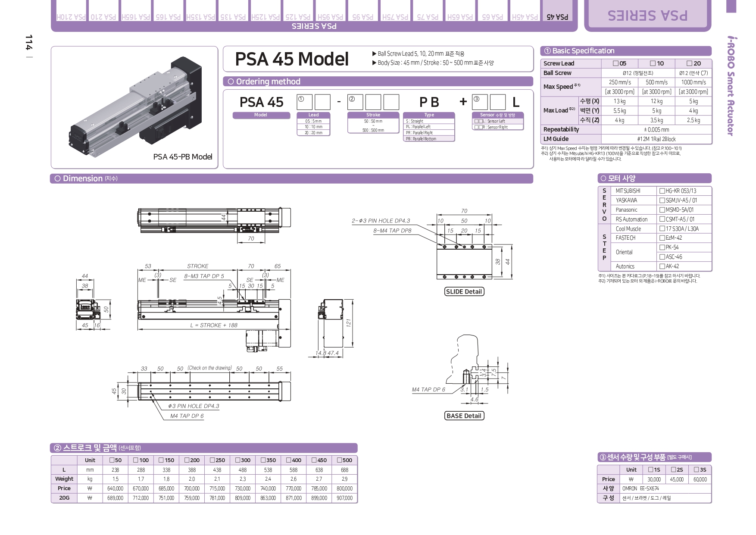The width and height of the screenshot is (756, 535).
Task: Tick the Screw Lead 20 checkbox
Action: 689,63
